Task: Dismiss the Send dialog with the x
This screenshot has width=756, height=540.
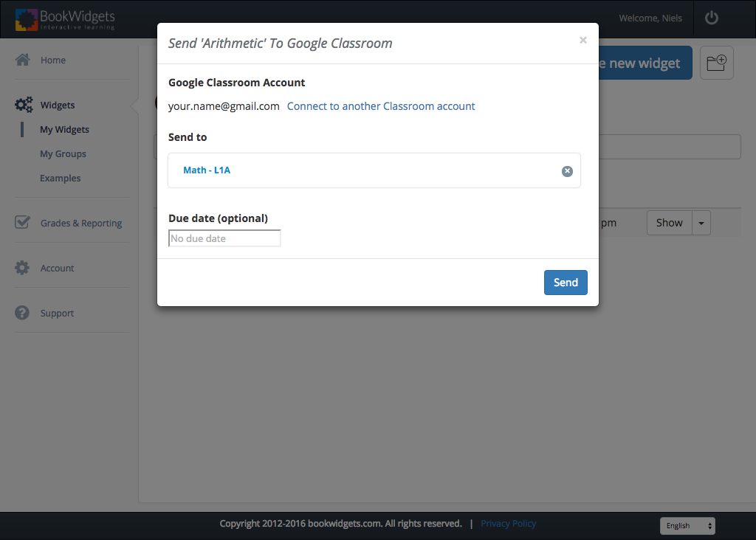Action: (x=583, y=40)
